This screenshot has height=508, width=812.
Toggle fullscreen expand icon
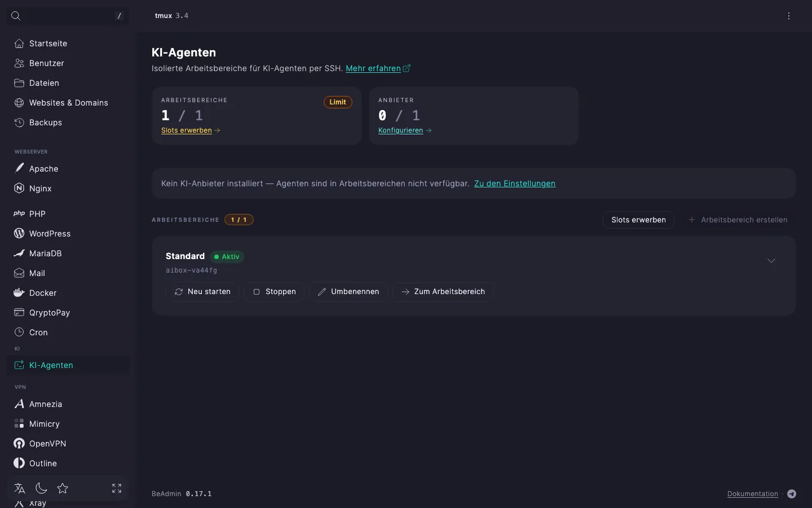117,488
